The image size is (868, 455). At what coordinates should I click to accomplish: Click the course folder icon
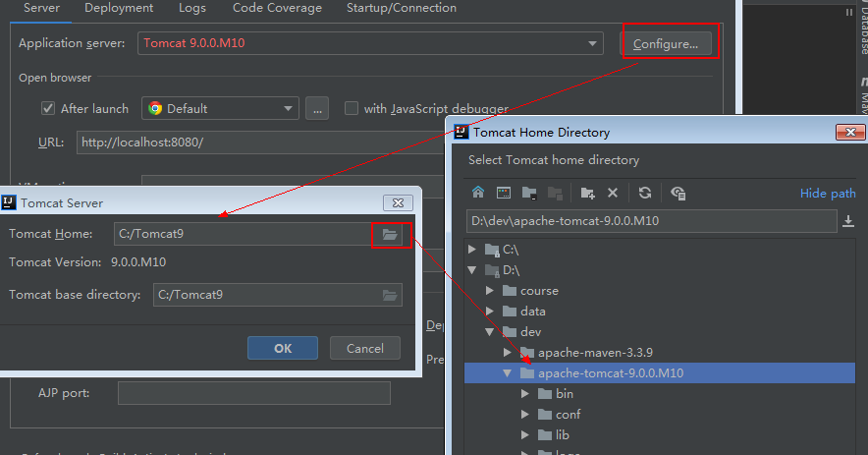[x=510, y=291]
